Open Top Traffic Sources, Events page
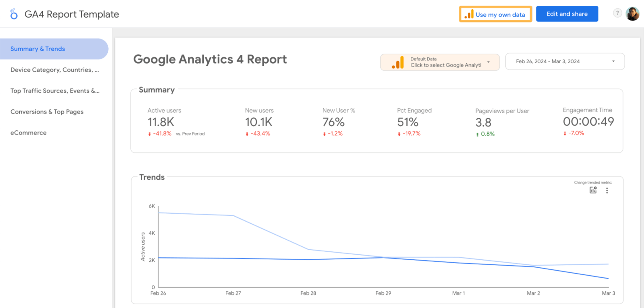This screenshot has height=308, width=644. 55,91
